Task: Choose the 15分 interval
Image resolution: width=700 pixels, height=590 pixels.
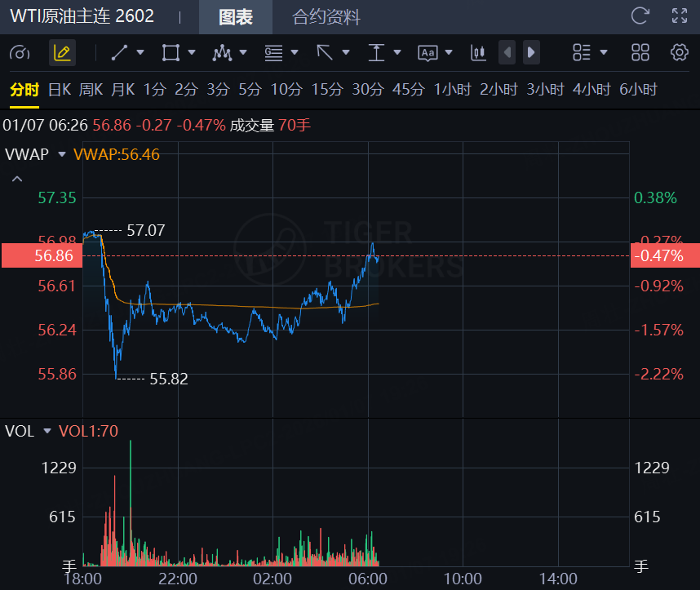Action: 327,90
